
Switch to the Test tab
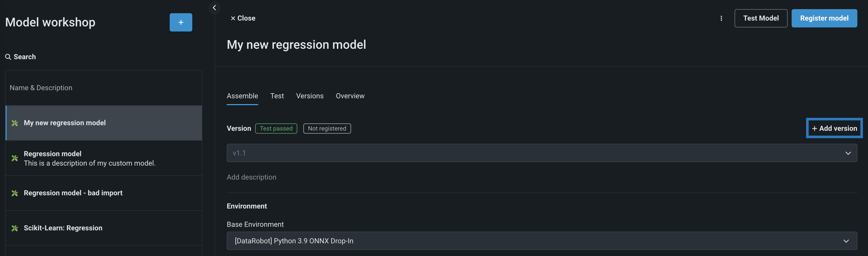click(x=277, y=96)
